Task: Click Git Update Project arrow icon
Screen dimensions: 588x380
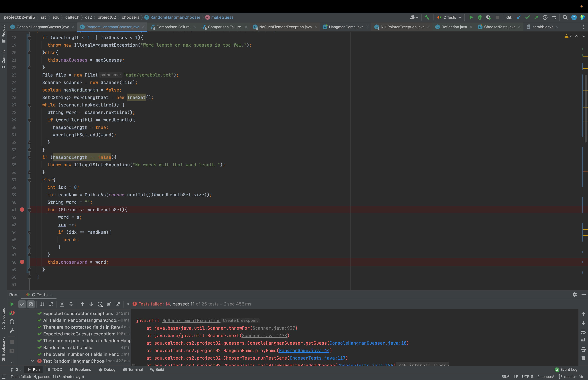Action: coord(518,17)
